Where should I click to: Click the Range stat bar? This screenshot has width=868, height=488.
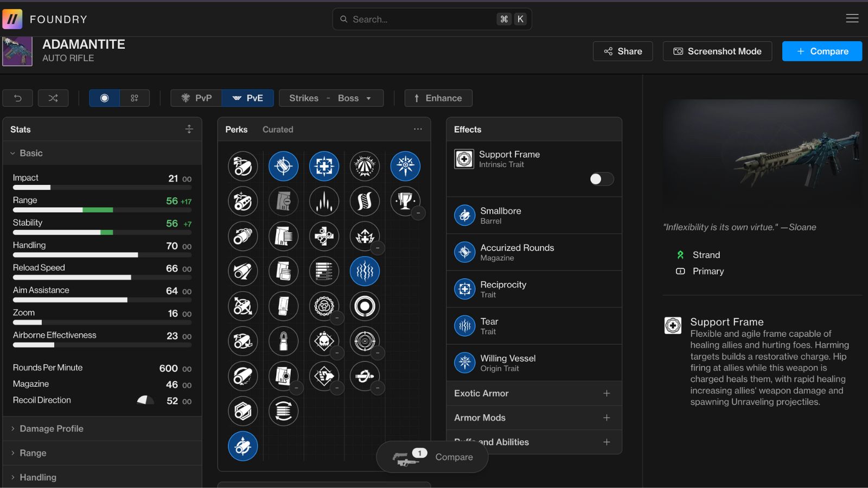(x=102, y=210)
